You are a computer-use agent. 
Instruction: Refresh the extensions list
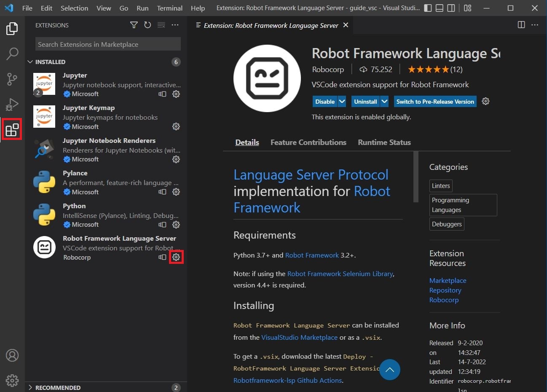[x=147, y=25]
